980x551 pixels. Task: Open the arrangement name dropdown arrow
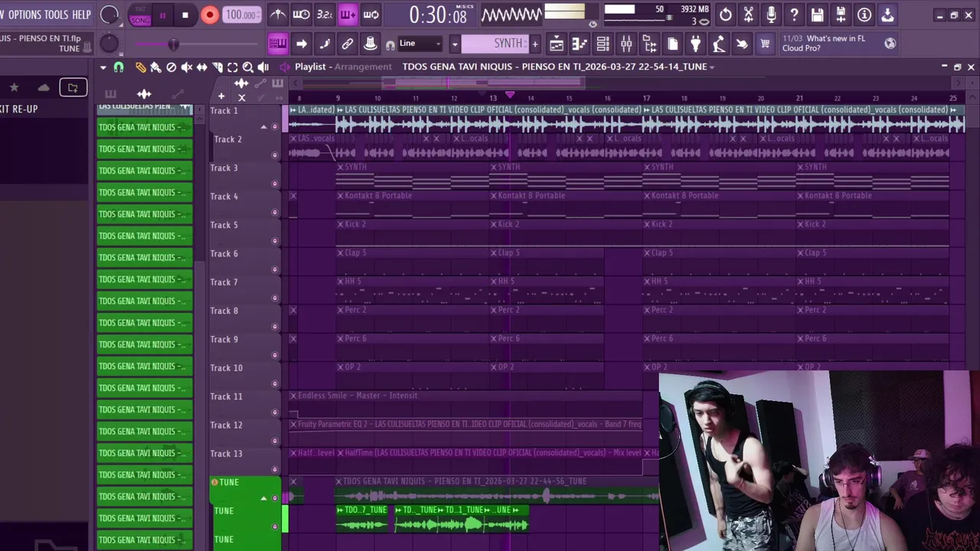click(x=712, y=67)
